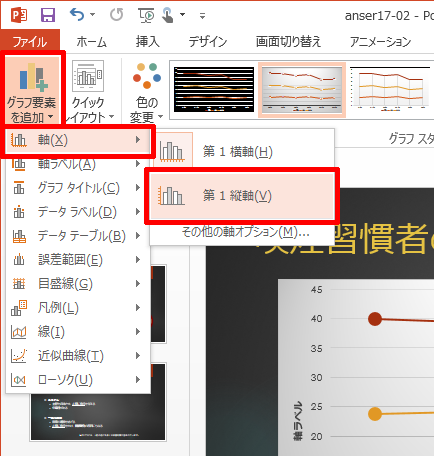Customize the Quick Access Toolbar
434x456 pixels.
click(202, 15)
